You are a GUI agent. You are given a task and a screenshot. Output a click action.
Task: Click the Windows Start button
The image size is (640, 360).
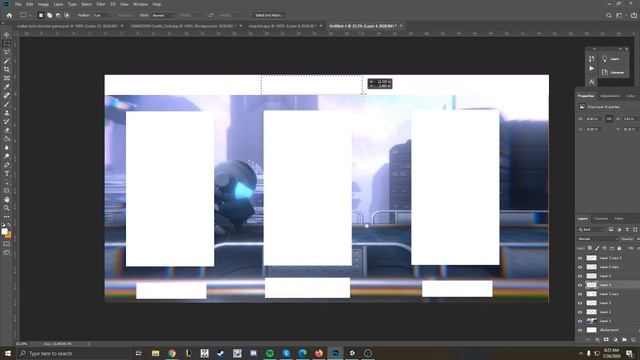(8, 353)
